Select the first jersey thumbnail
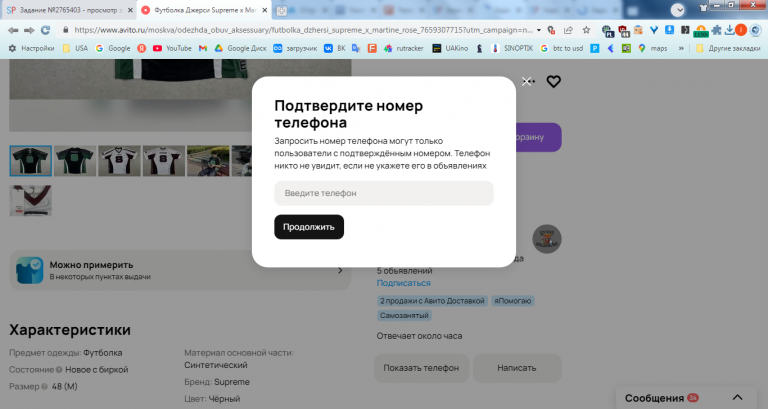Viewport: 768px width, 409px height. pyautogui.click(x=30, y=161)
